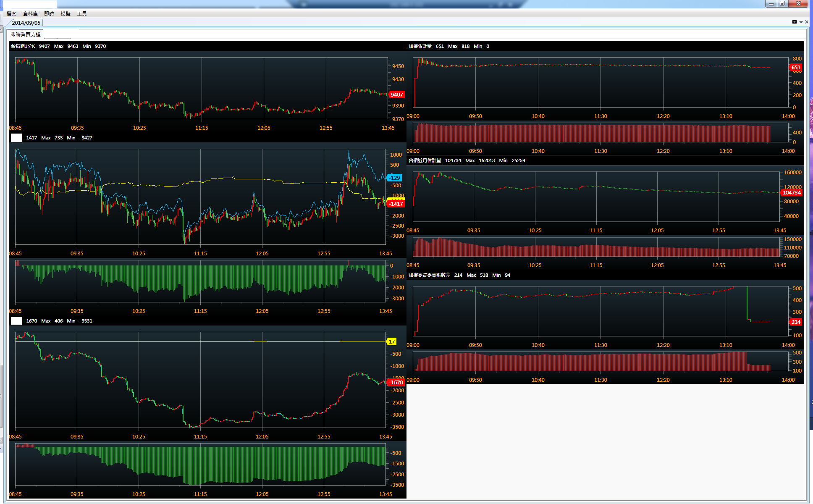This screenshot has height=504, width=813.
Task: Click the 加權委買委賣張數差 chart title
Action: click(x=429, y=275)
